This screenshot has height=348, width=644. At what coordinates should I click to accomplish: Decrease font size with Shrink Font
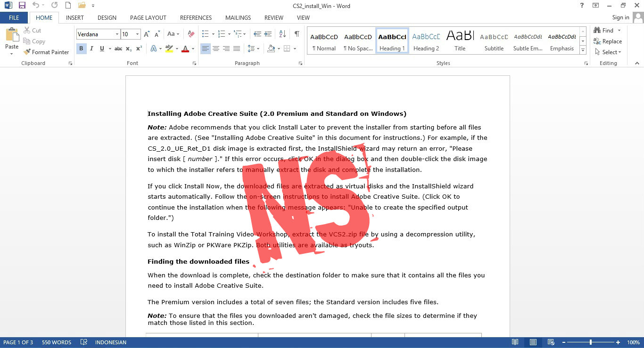157,34
